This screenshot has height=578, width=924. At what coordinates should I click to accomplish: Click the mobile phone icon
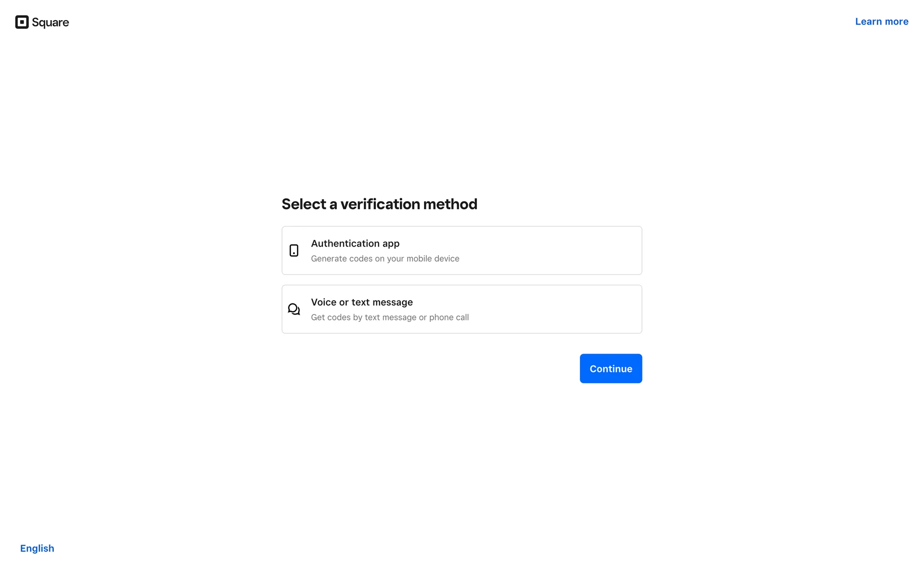[294, 250]
